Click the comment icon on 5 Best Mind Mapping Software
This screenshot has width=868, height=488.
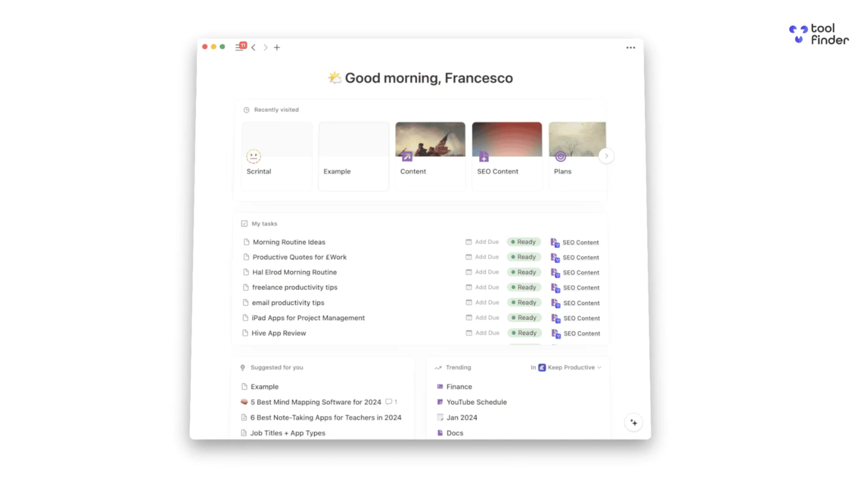coord(389,402)
